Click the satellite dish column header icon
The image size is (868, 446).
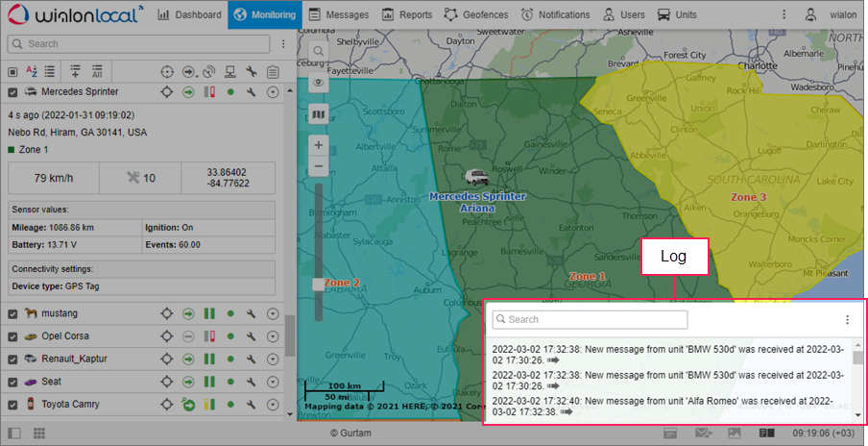[x=208, y=72]
